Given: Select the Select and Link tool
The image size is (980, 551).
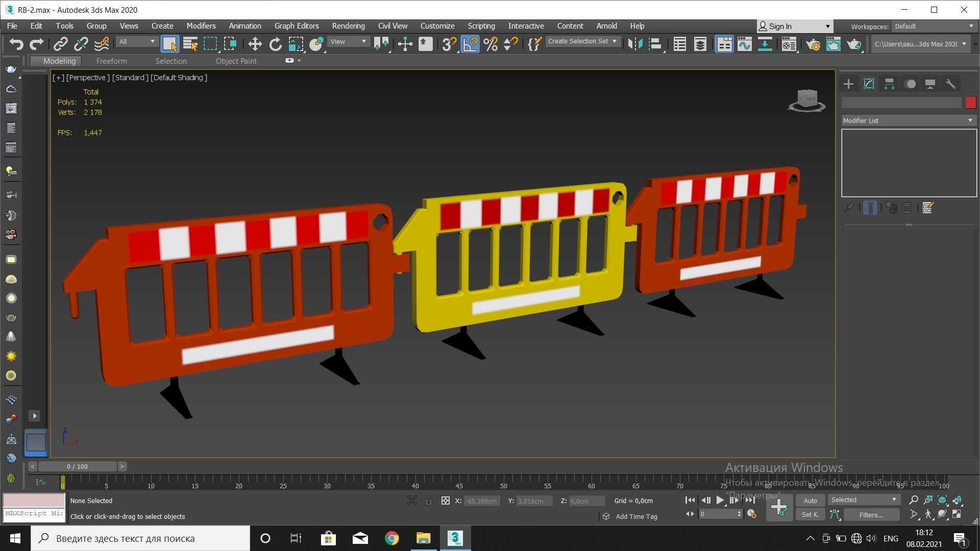Looking at the screenshot, I should pos(60,44).
